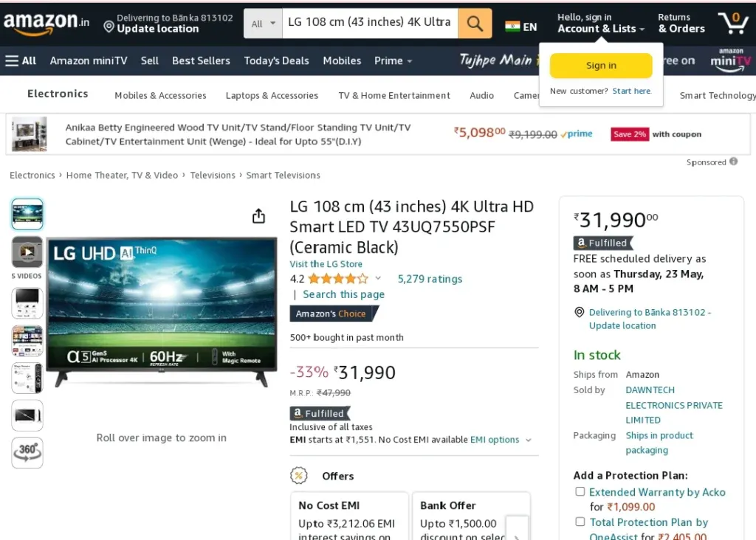The width and height of the screenshot is (756, 540).
Task: Open Smart Technology category
Action: pos(718,95)
